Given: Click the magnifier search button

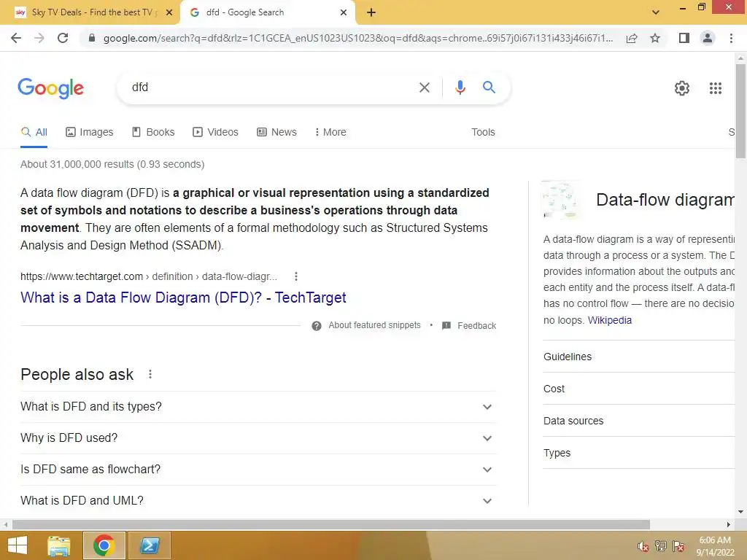Looking at the screenshot, I should click(x=489, y=87).
